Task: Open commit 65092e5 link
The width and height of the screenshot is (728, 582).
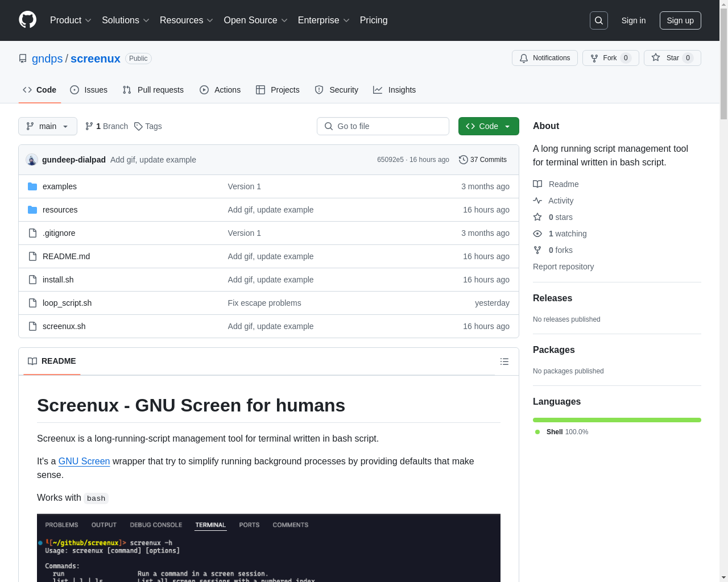Action: point(390,160)
